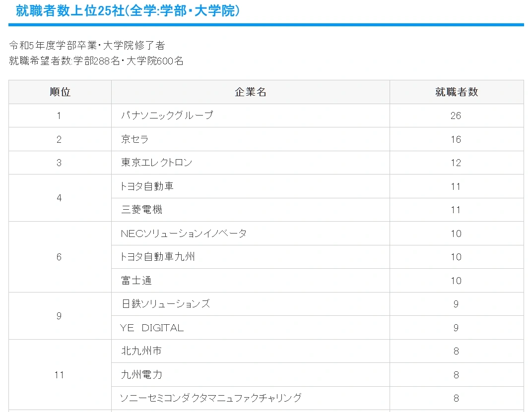Screen dimensions: 532x412
Task: Select the 九州電力 company cell
Action: pyautogui.click(x=141, y=375)
